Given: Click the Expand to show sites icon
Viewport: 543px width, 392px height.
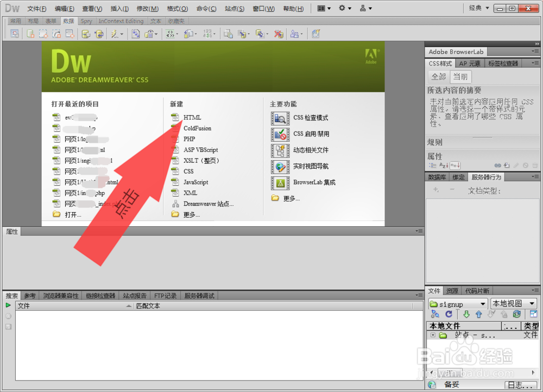Looking at the screenshot, I should pos(533,314).
